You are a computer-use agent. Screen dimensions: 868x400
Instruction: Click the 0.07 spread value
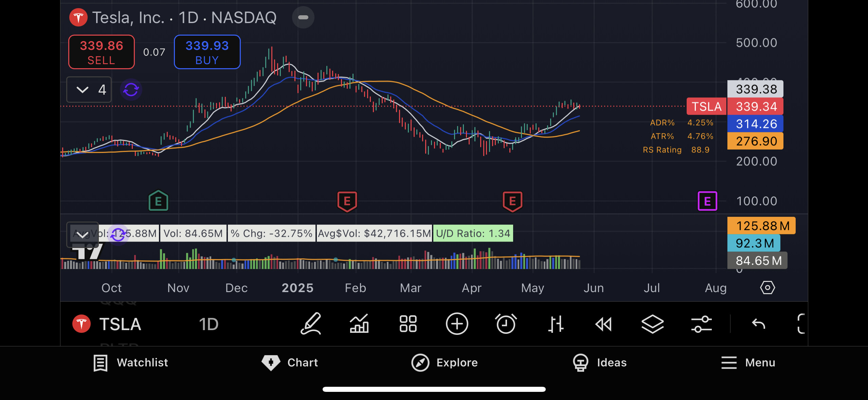(154, 52)
